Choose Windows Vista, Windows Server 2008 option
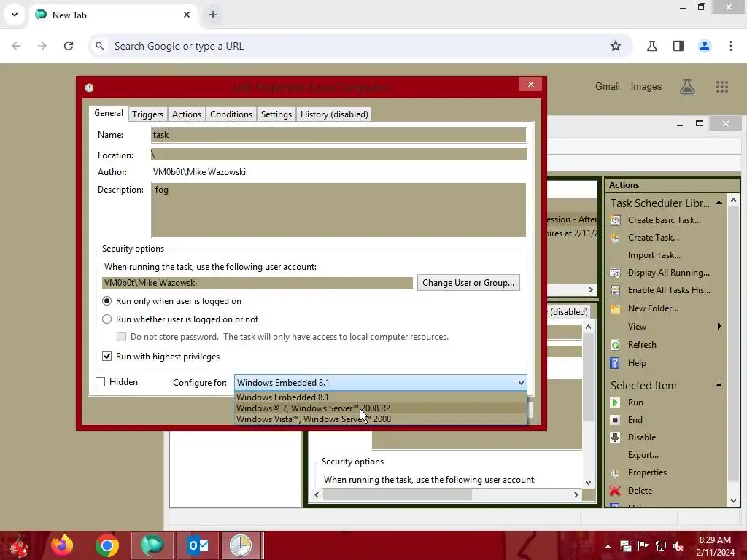This screenshot has height=560, width=747. click(381, 419)
